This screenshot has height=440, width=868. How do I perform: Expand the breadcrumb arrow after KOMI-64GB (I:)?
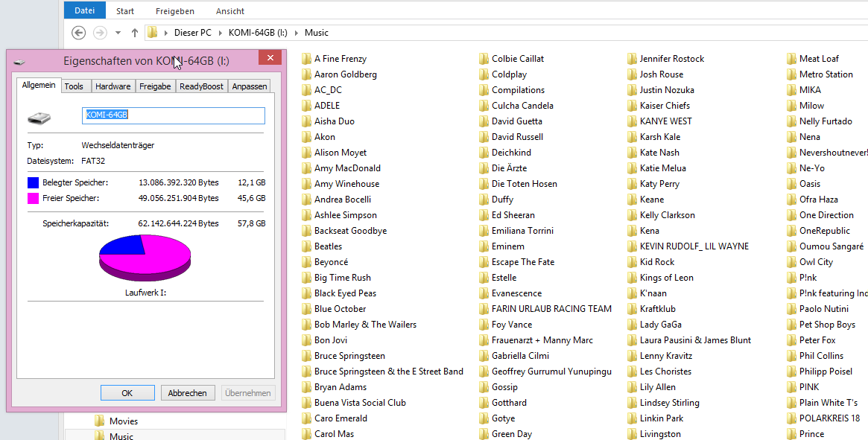296,34
